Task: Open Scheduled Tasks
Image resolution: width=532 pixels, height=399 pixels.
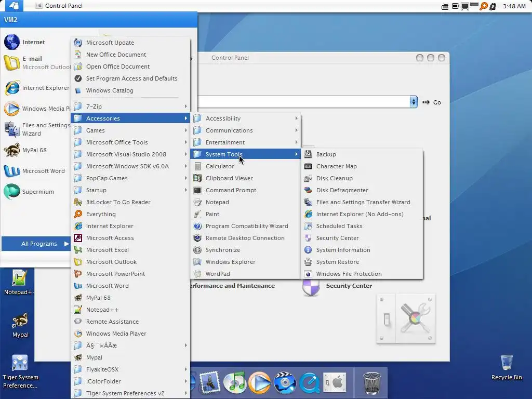Action: coord(362,226)
